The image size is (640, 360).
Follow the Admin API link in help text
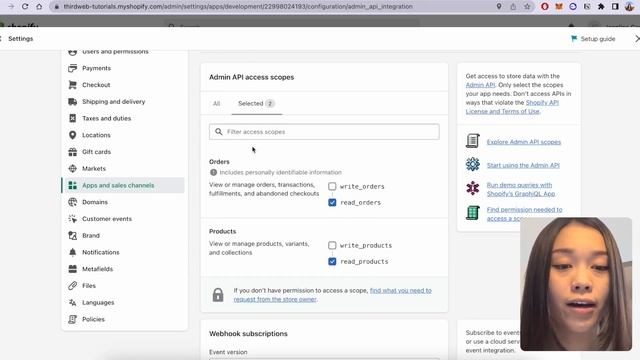pyautogui.click(x=480, y=85)
